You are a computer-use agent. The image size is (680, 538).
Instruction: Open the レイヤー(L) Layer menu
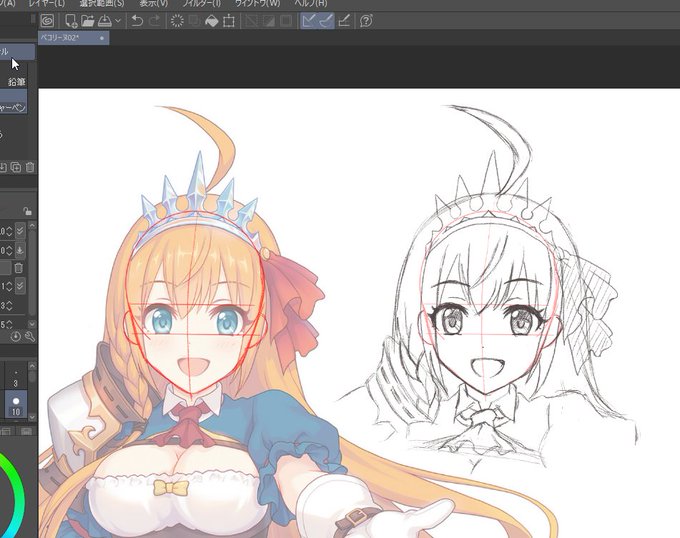click(47, 3)
